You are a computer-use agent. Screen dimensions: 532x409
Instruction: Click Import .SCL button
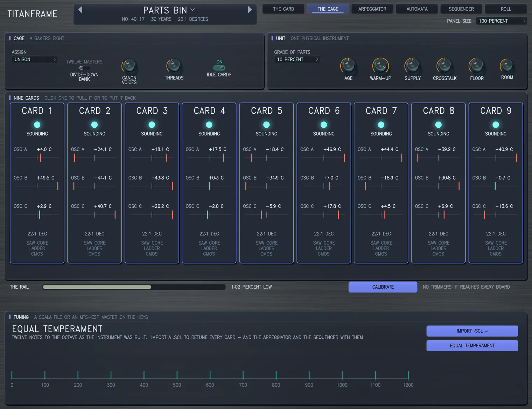(x=472, y=331)
